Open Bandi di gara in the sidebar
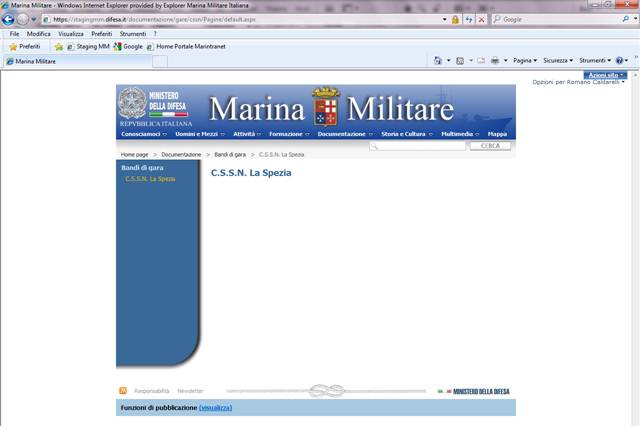This screenshot has width=640, height=426. tap(142, 168)
